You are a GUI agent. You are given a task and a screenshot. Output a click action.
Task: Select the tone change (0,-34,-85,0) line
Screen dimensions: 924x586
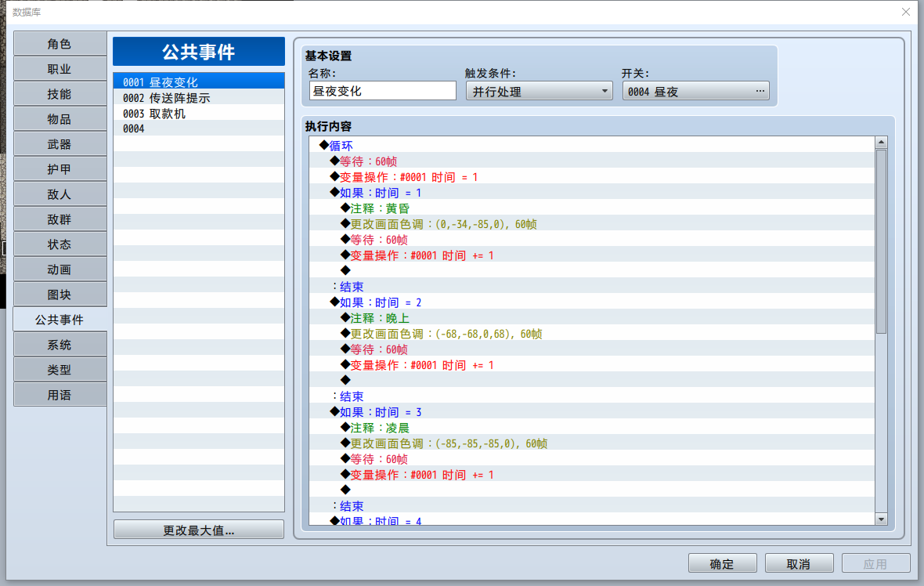coord(592,223)
